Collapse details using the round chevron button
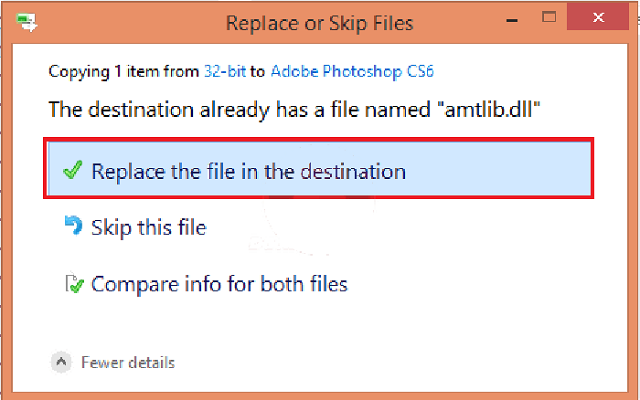Screen dimensions: 640x400 61,362
